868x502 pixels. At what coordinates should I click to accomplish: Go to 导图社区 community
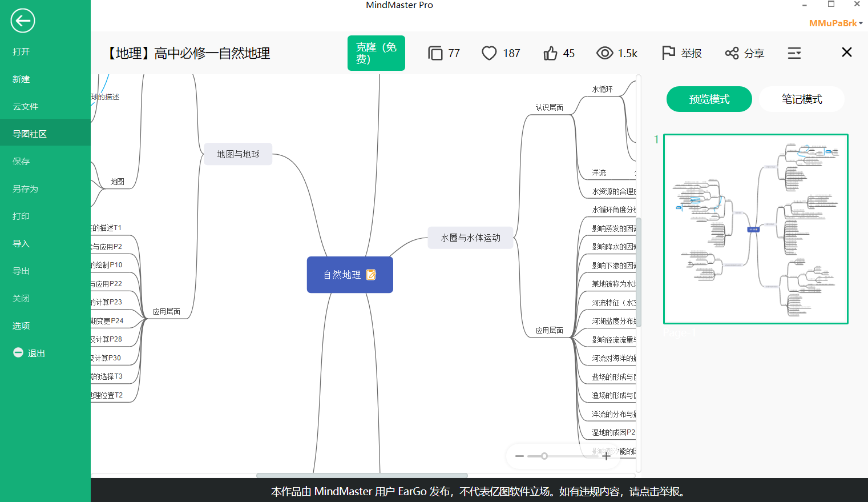click(x=45, y=134)
